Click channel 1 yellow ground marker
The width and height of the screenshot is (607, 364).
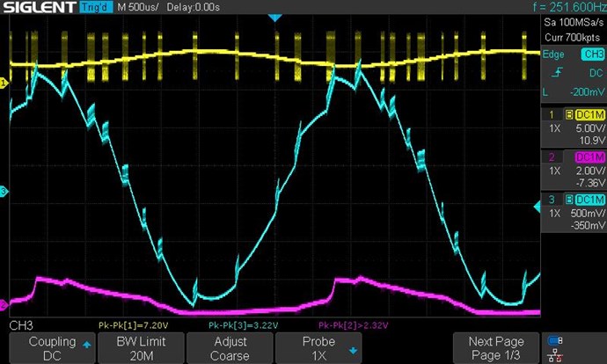point(4,83)
